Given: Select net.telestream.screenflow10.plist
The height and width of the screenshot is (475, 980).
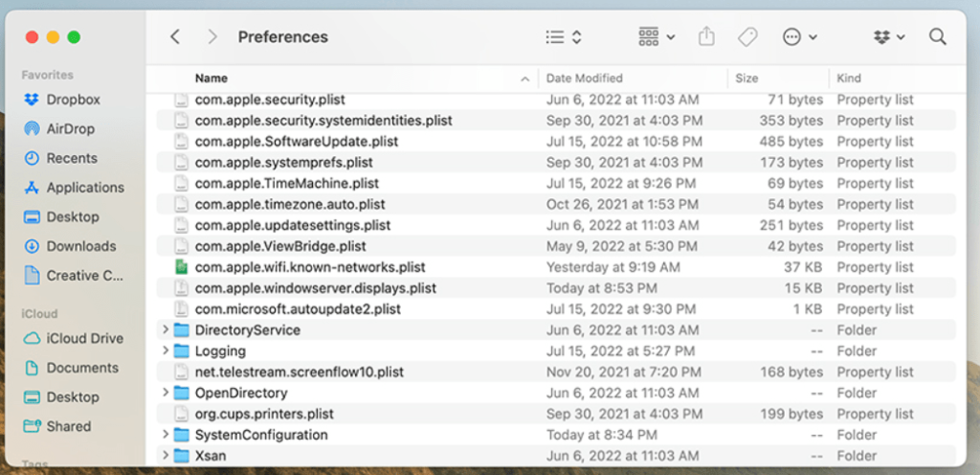Looking at the screenshot, I should tap(300, 372).
